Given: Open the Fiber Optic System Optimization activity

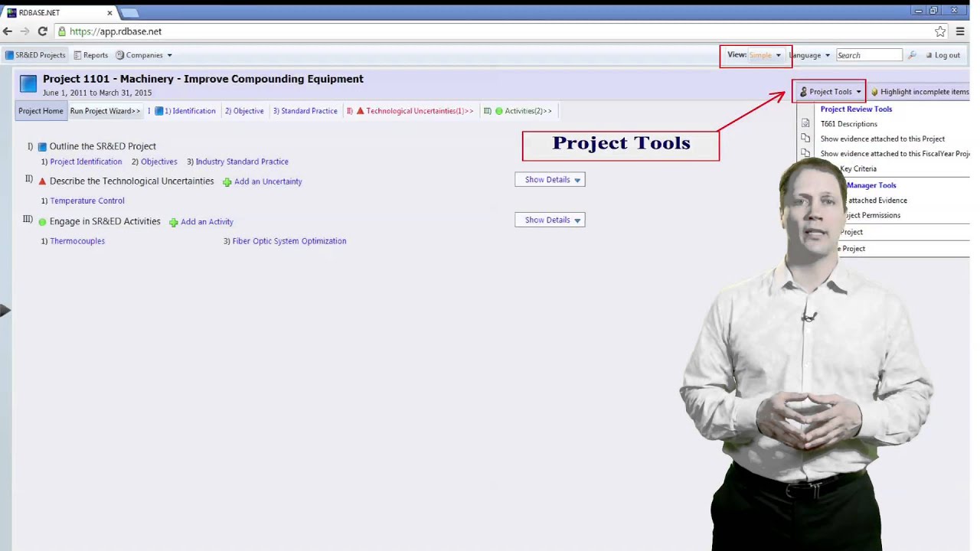Looking at the screenshot, I should 289,241.
